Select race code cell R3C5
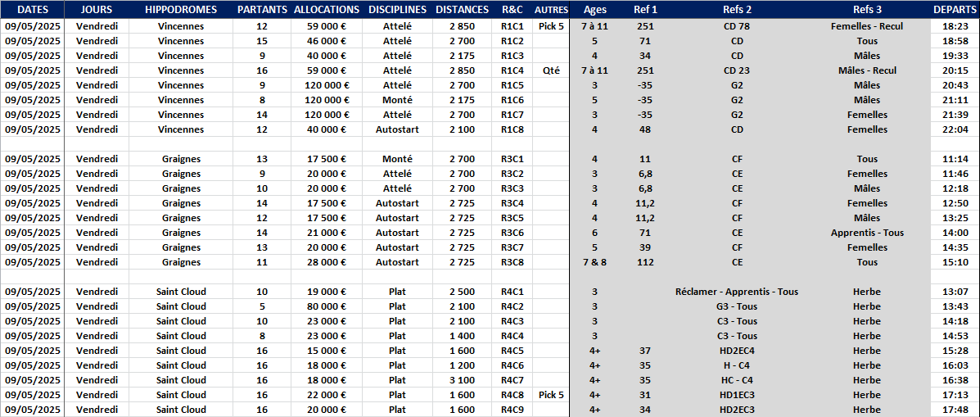Image resolution: width=980 pixels, height=417 pixels. pyautogui.click(x=512, y=218)
